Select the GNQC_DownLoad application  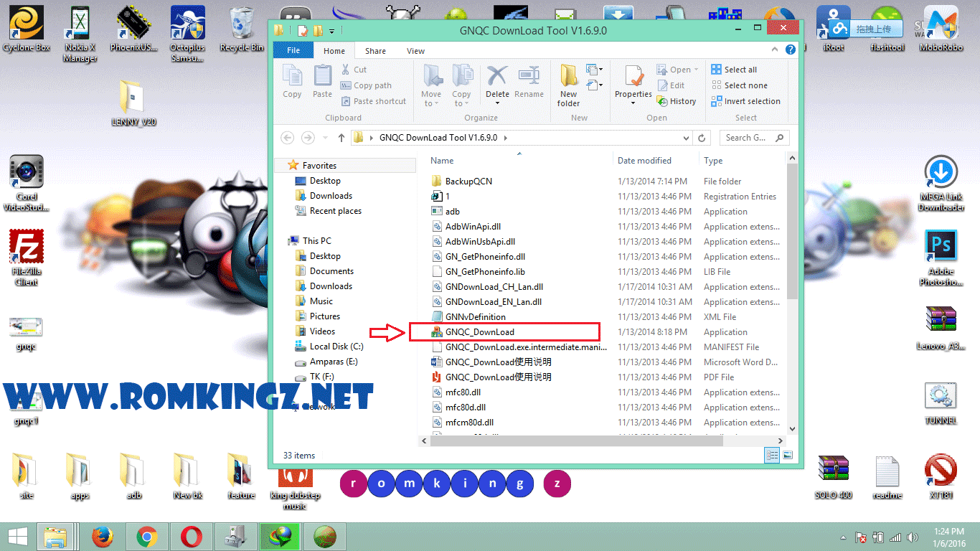pos(479,332)
